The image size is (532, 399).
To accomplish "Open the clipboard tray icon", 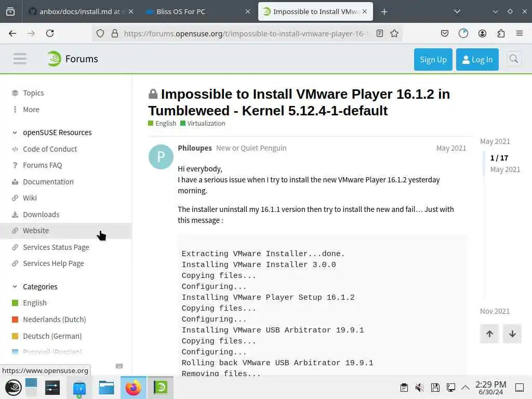I will coord(404,388).
